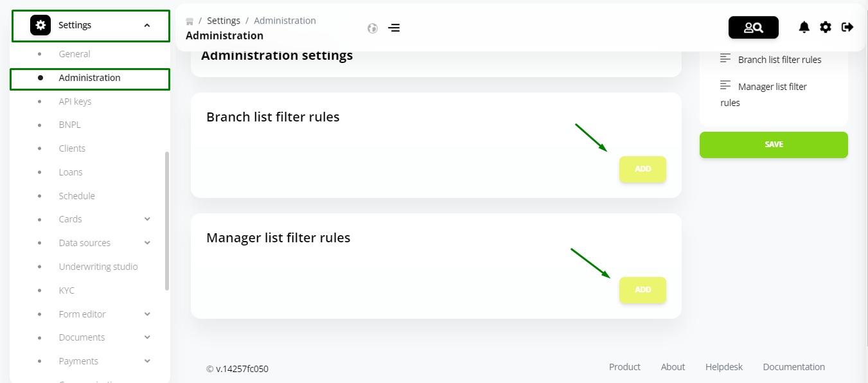Image resolution: width=868 pixels, height=383 pixels.
Task: Expand the Form editor submenu
Action: [147, 314]
